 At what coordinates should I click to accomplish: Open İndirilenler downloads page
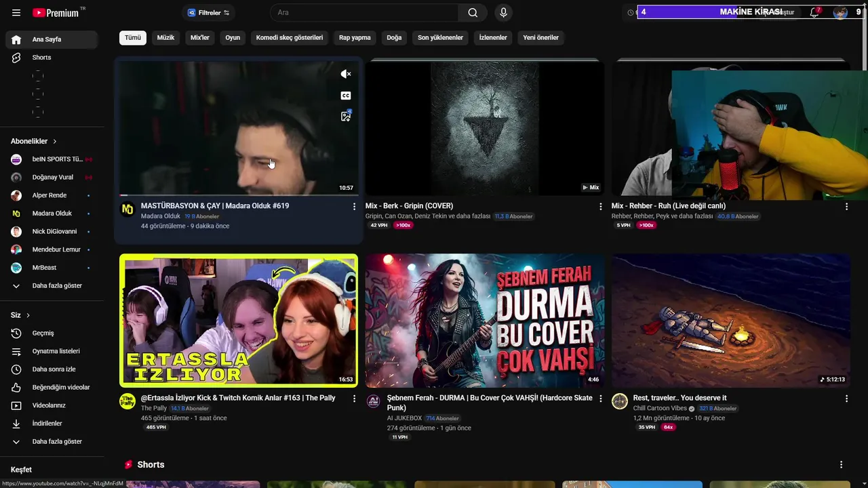tap(52, 424)
